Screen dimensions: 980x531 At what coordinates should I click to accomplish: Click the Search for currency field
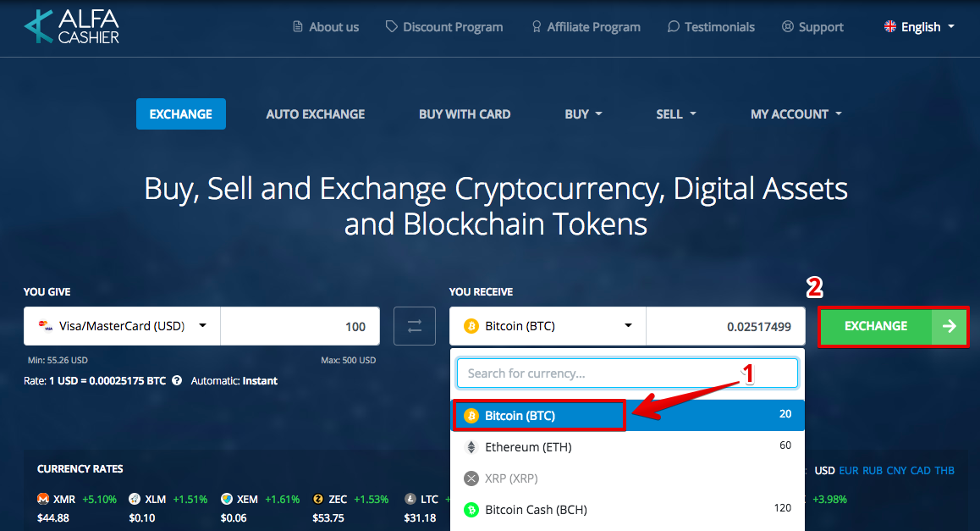(x=627, y=373)
